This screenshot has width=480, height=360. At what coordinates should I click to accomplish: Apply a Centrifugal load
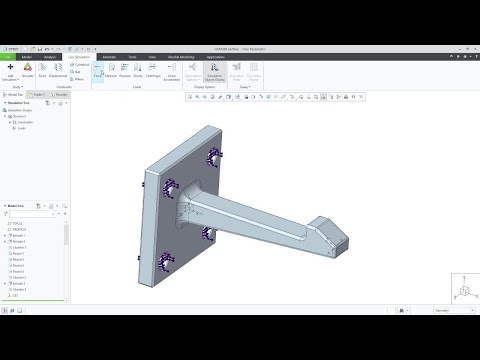[x=153, y=71]
